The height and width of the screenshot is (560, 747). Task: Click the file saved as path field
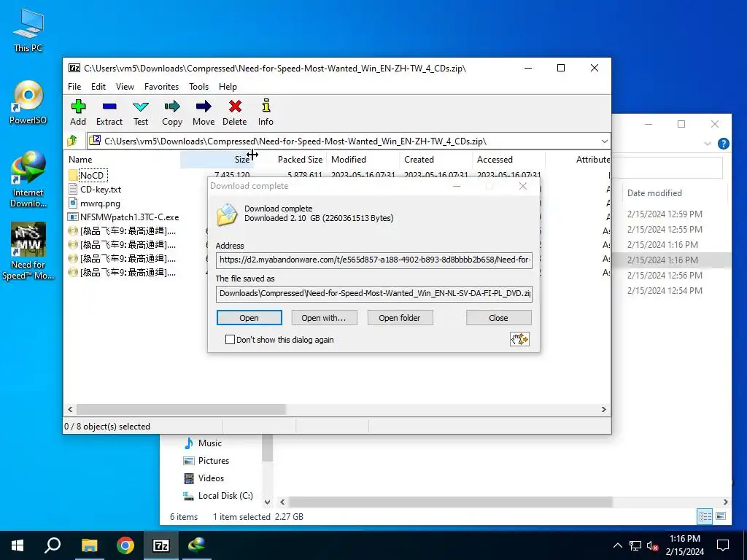point(374,293)
